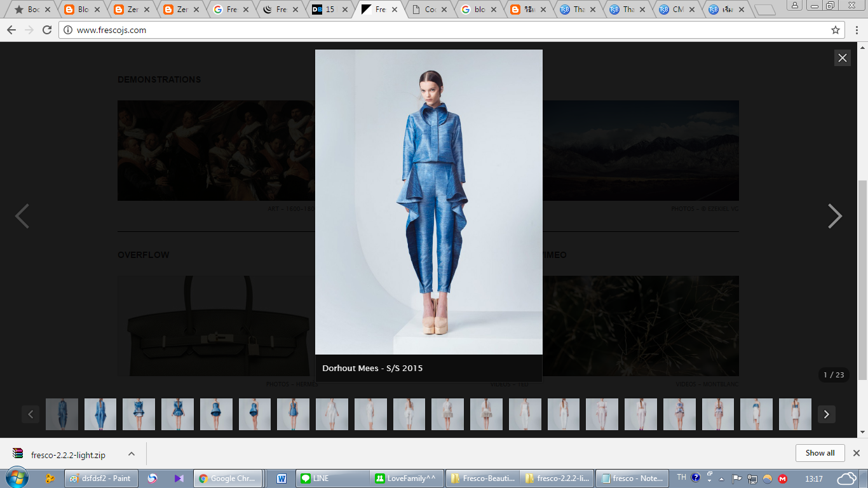Close the '15' tab
This screenshot has height=488, width=868.
tap(345, 10)
